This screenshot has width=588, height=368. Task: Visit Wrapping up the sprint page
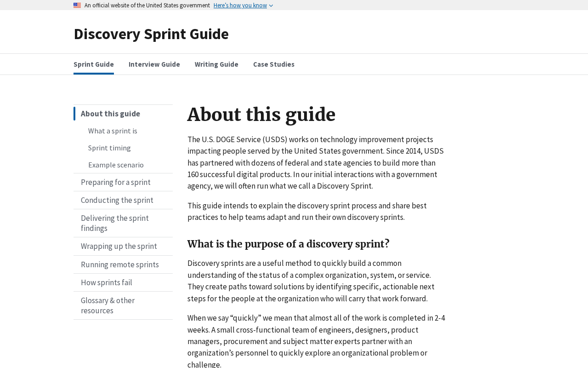(x=123, y=246)
